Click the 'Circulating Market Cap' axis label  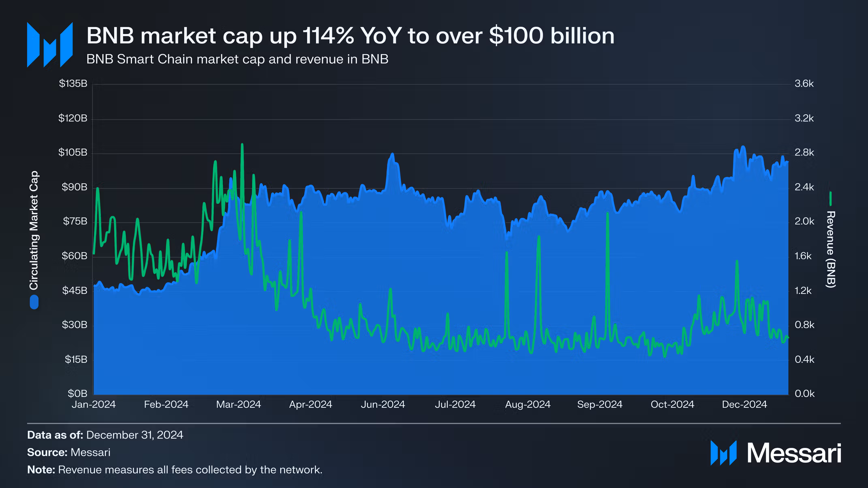(34, 230)
